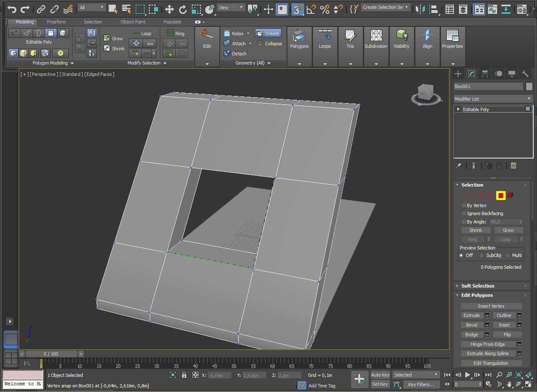Click the Redo arrow icon
The height and width of the screenshot is (392, 537).
point(25,9)
